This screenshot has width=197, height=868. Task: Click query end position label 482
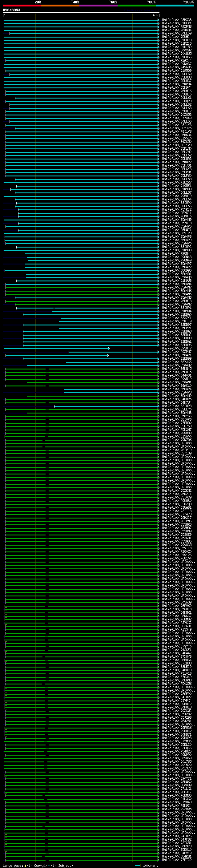(x=155, y=15)
